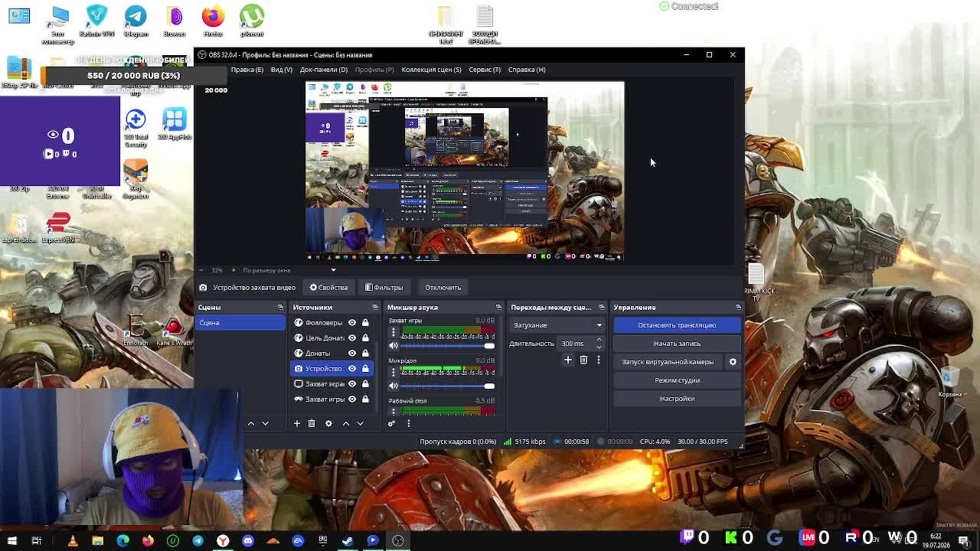Click Начать запись button
This screenshot has height=551, width=980.
677,344
